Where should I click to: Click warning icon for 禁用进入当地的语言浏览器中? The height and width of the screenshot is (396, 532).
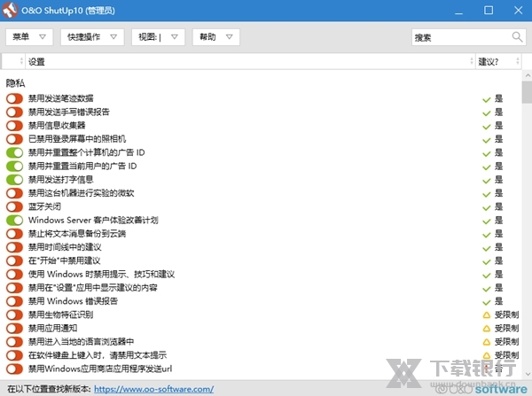(x=487, y=342)
